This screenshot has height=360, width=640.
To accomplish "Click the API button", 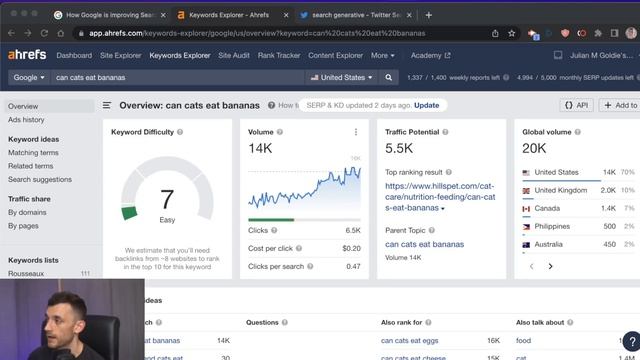I will (576, 105).
